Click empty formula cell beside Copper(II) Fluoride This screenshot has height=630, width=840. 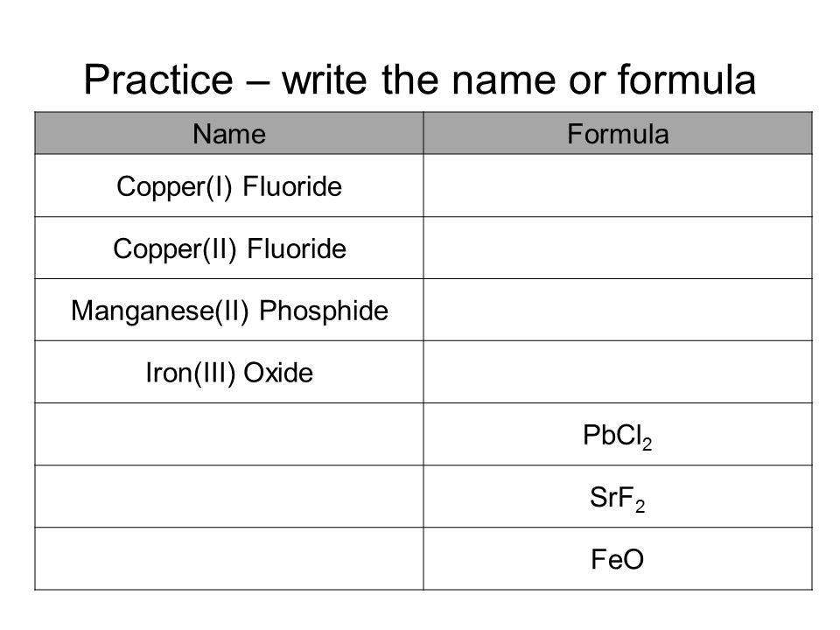[x=618, y=248]
